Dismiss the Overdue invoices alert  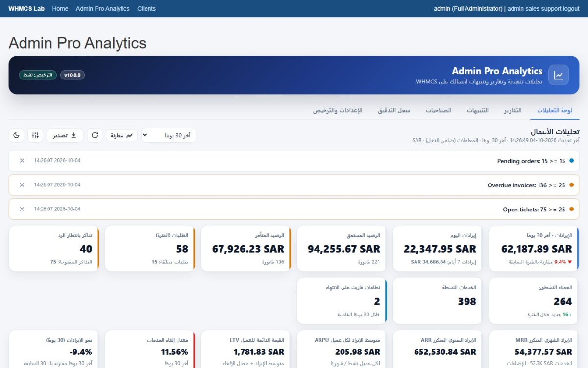(x=22, y=185)
